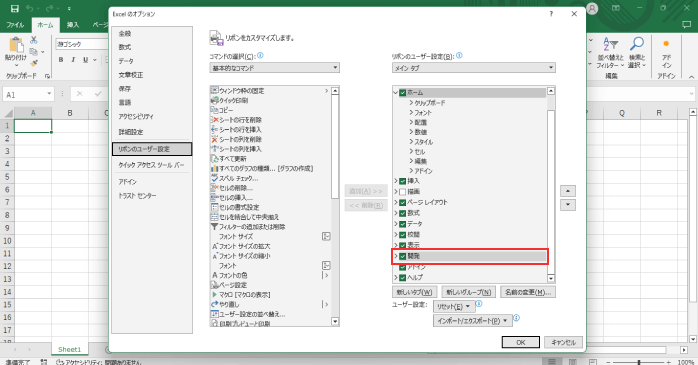Uncheck the 数式 tab checkbox
This screenshot has height=365, width=698.
(402, 213)
